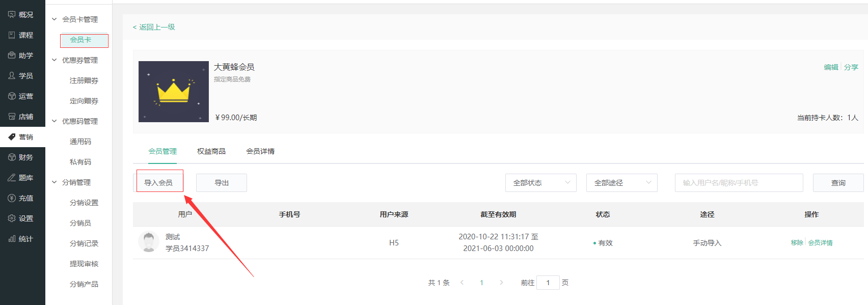868x305 pixels.
Task: Open 分销设置 submenu item
Action: (84, 203)
